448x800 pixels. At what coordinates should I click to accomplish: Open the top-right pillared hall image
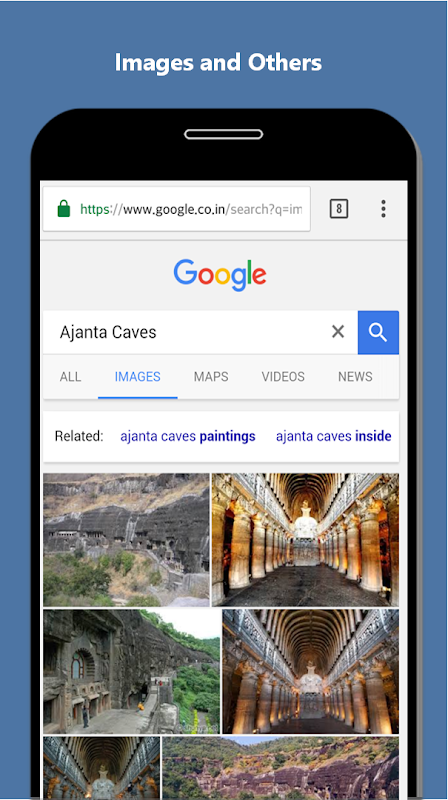[305, 540]
